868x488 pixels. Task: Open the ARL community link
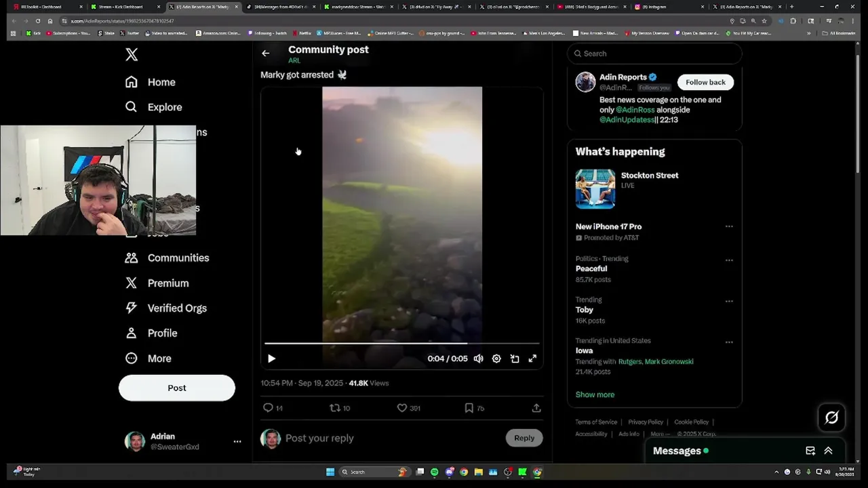tap(294, 60)
